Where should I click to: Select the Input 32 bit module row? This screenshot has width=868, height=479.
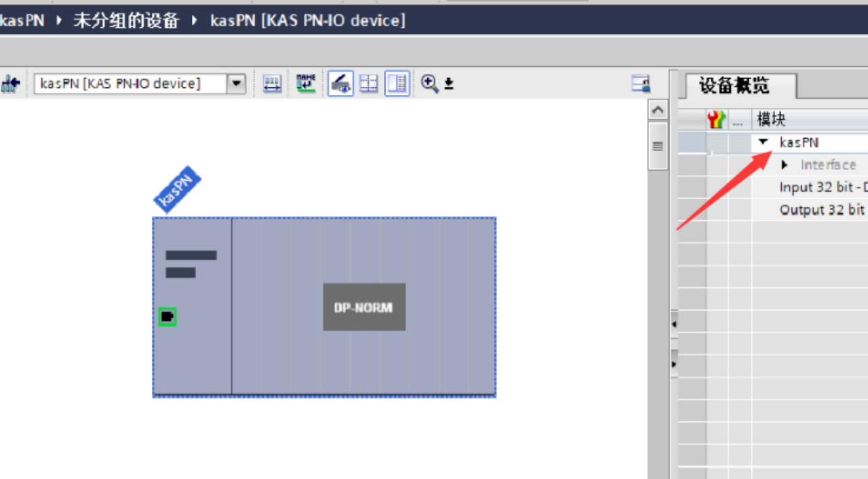click(822, 188)
